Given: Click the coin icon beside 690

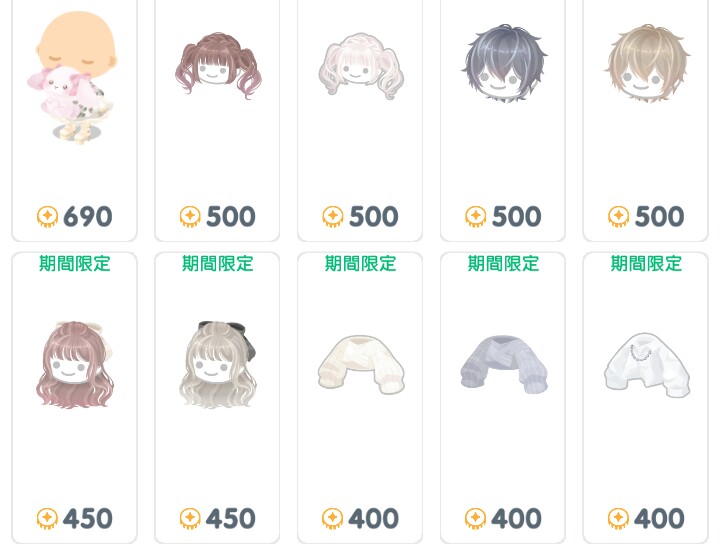Looking at the screenshot, I should click(x=47, y=217).
